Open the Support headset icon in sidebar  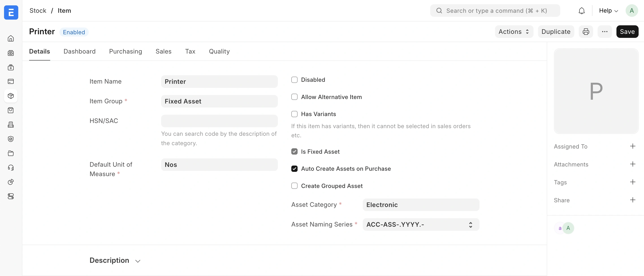click(x=11, y=168)
